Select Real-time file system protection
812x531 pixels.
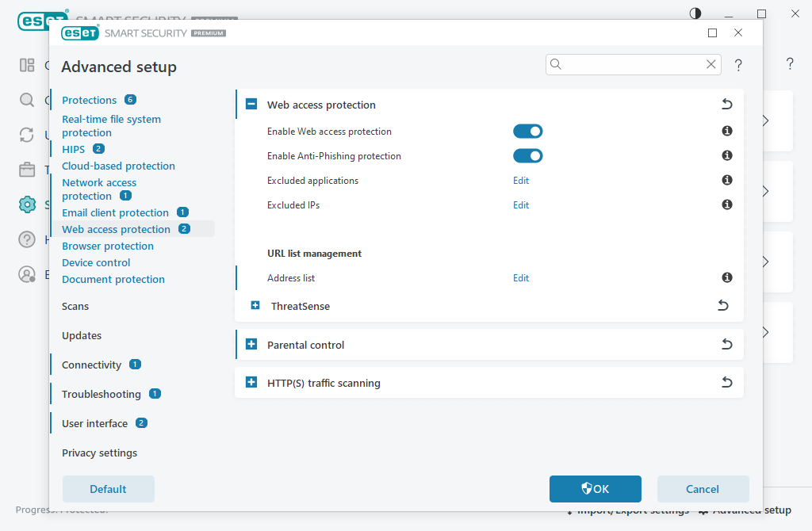click(111, 126)
